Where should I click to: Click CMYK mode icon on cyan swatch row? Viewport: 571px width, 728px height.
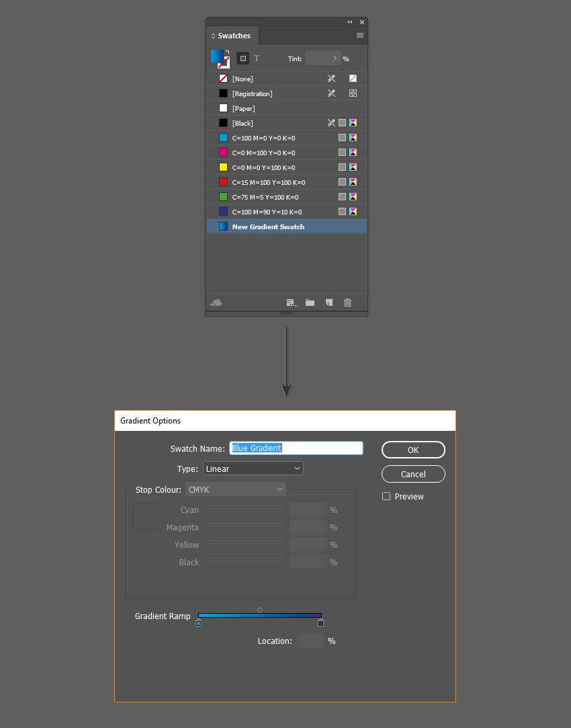pos(353,137)
